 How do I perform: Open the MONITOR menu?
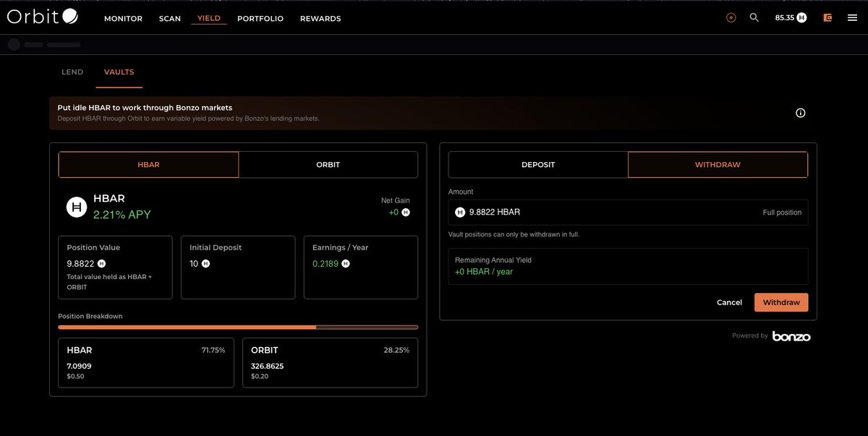[123, 19]
